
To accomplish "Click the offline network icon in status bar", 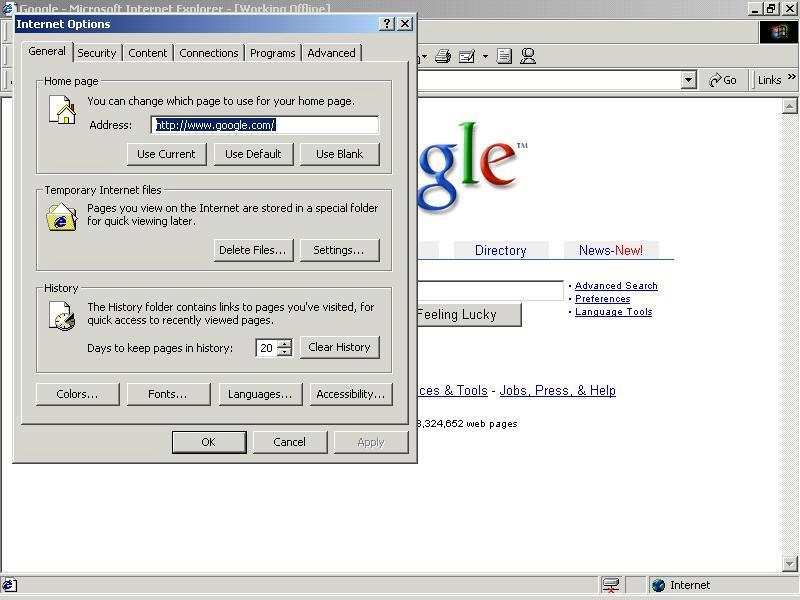I will tap(610, 585).
